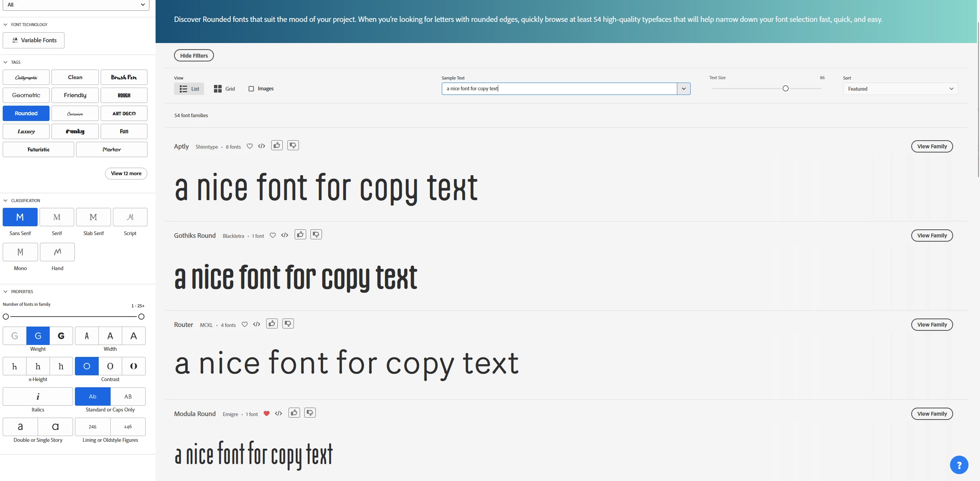Thumbs down the Modula Round font
The height and width of the screenshot is (481, 980).
point(310,413)
